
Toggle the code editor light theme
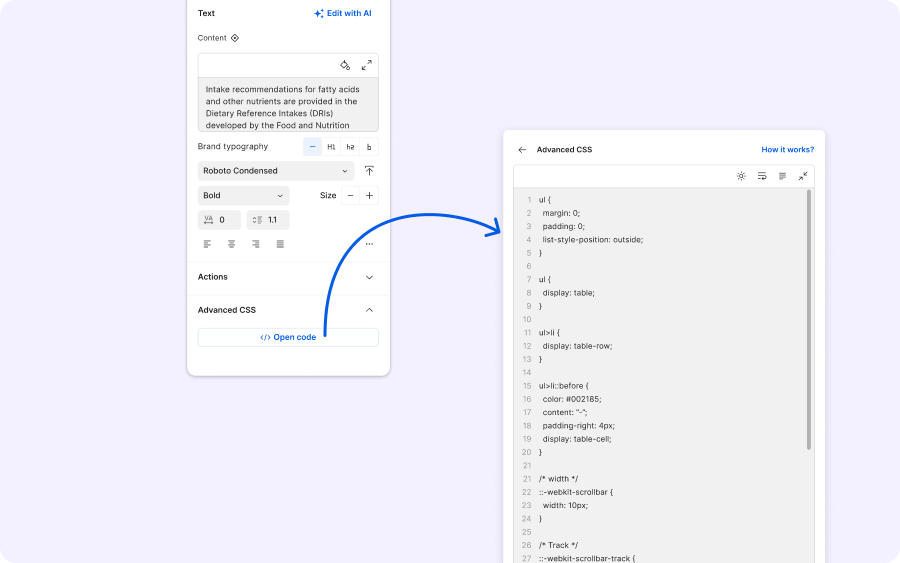tap(741, 176)
